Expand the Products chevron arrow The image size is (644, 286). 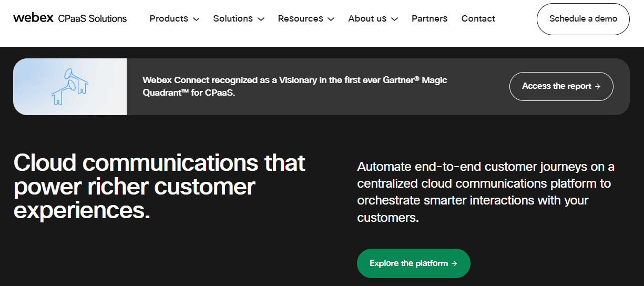tap(196, 19)
